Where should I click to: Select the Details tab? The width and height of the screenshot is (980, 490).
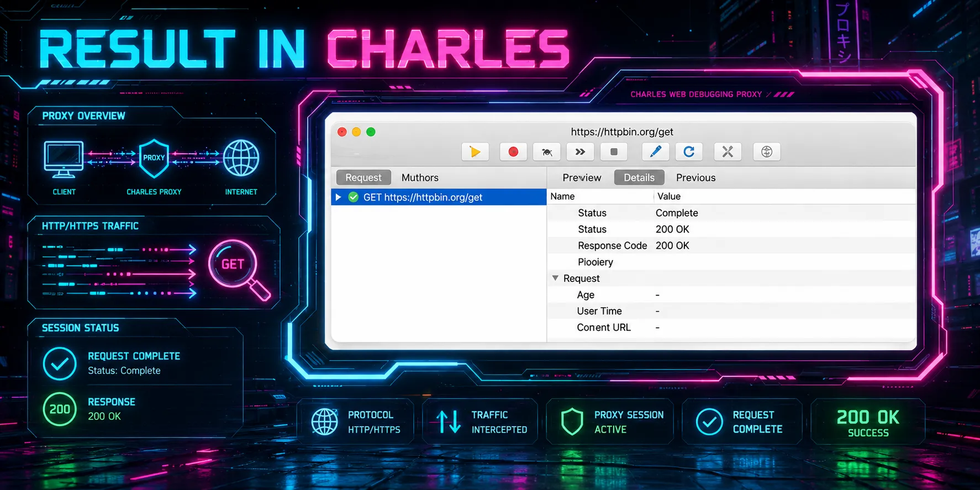pos(639,177)
